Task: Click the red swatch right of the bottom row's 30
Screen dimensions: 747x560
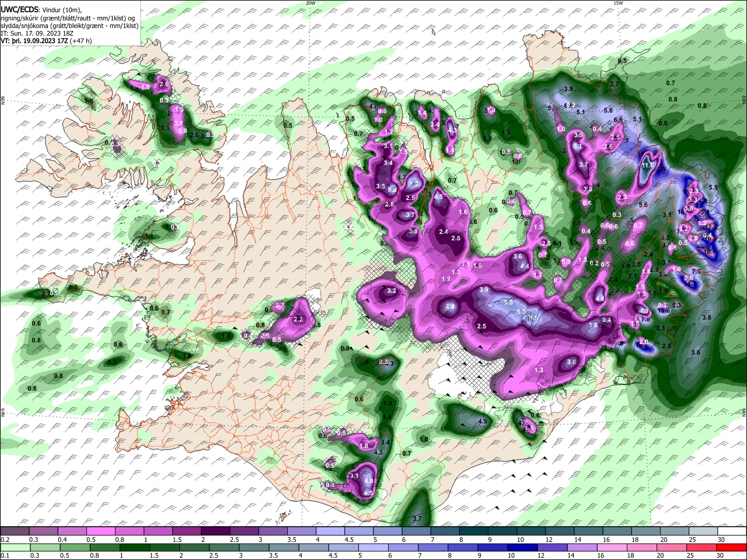Action: pos(731,547)
